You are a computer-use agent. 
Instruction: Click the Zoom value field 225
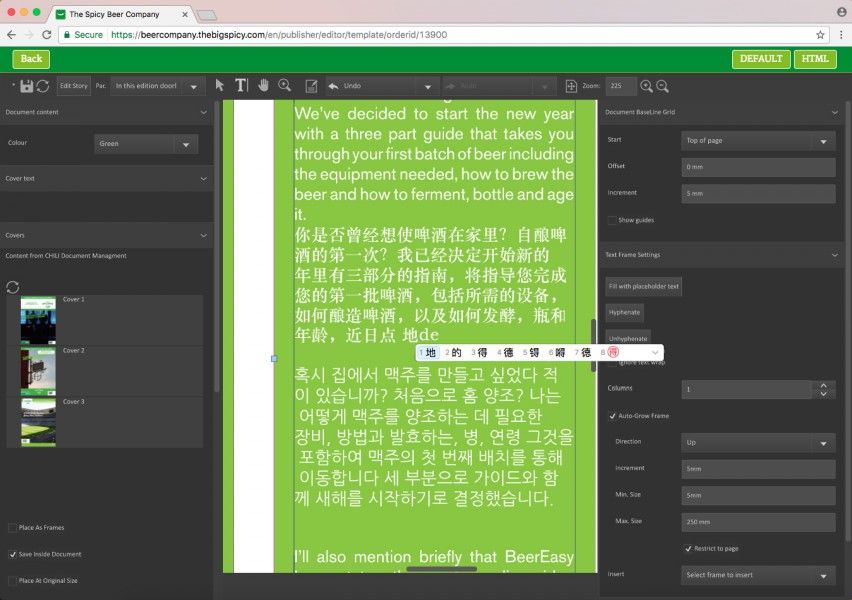point(620,86)
